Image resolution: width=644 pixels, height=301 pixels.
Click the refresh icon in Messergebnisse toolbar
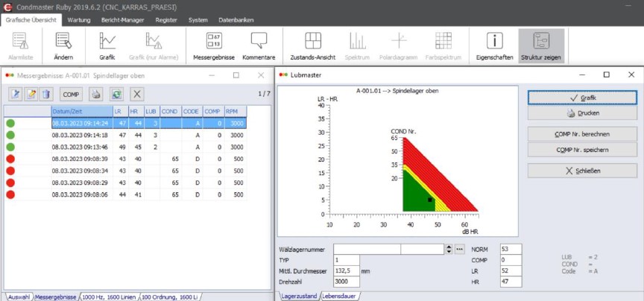click(116, 94)
